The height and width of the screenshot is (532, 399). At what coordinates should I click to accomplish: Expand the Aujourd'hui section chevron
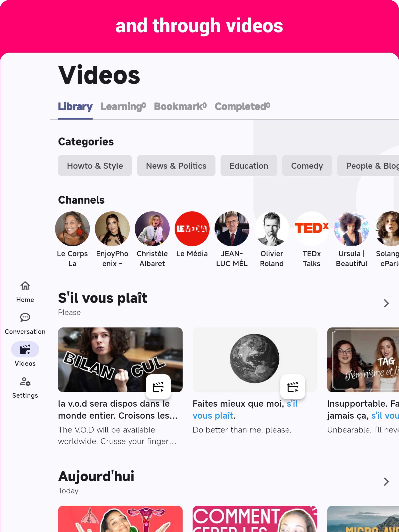[386, 482]
